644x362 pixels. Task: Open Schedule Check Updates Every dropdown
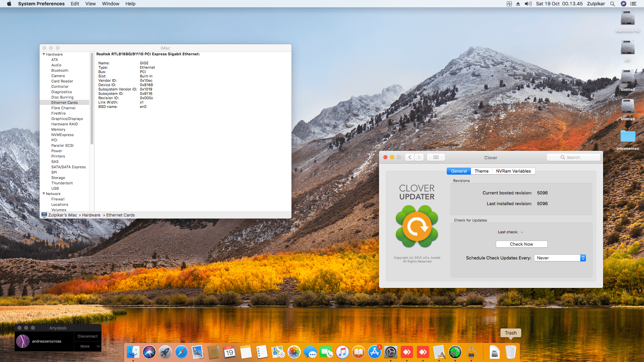tap(560, 258)
